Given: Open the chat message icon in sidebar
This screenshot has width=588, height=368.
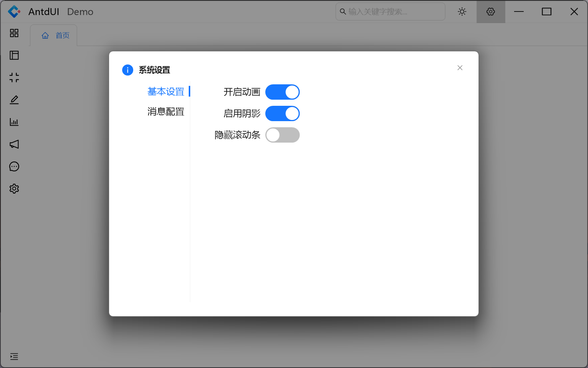Looking at the screenshot, I should [x=14, y=166].
